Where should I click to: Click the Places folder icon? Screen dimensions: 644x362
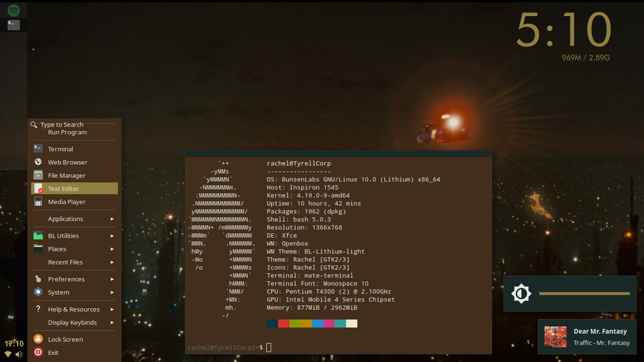[38, 248]
